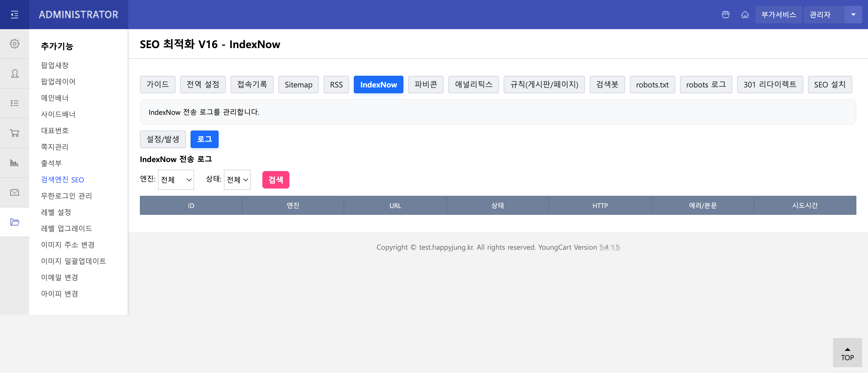Click the home icon in top bar

click(745, 15)
